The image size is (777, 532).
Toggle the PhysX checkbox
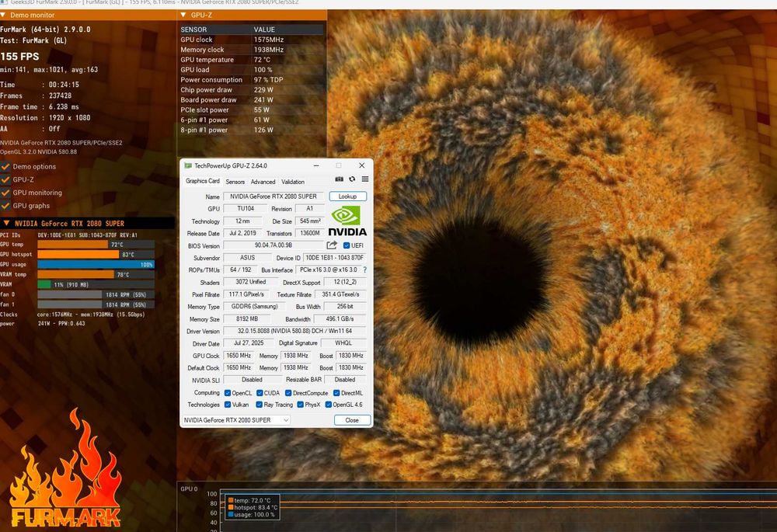300,405
